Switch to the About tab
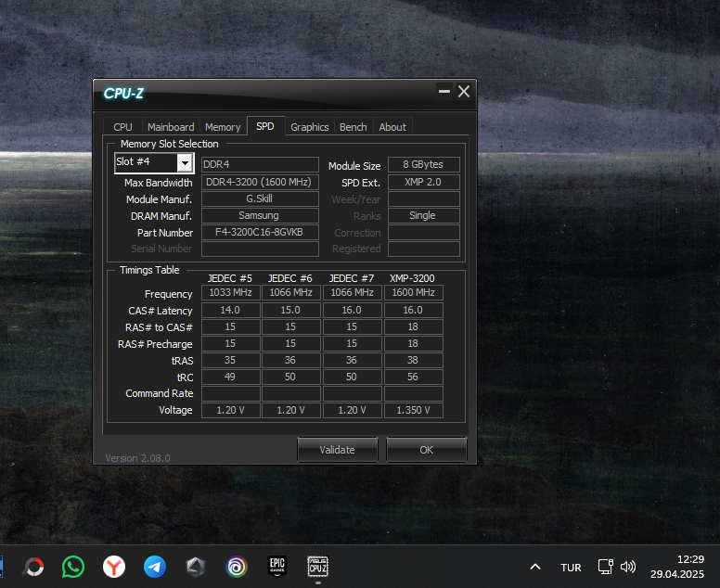Image resolution: width=720 pixels, height=588 pixels. click(x=392, y=127)
